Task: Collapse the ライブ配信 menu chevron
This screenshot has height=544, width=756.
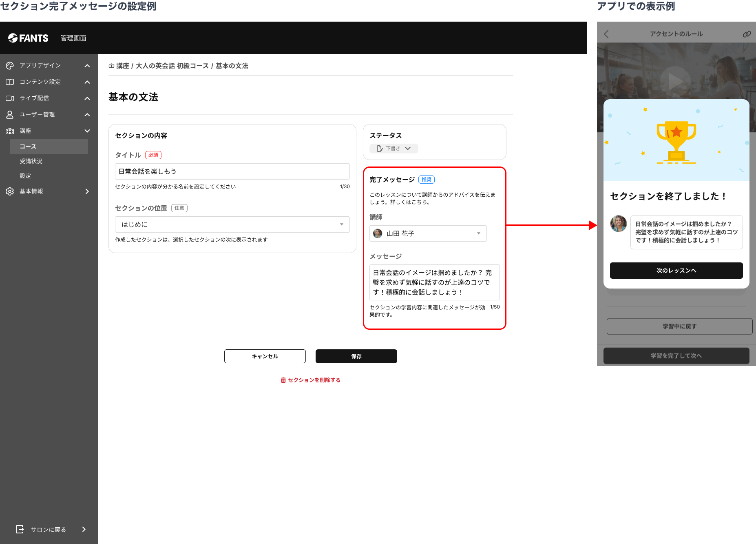Action: (x=87, y=98)
